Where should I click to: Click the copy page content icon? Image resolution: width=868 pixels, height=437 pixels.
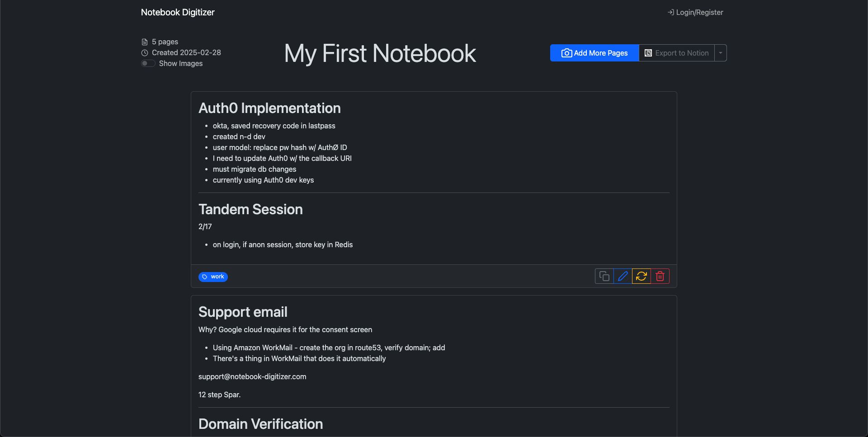point(604,276)
